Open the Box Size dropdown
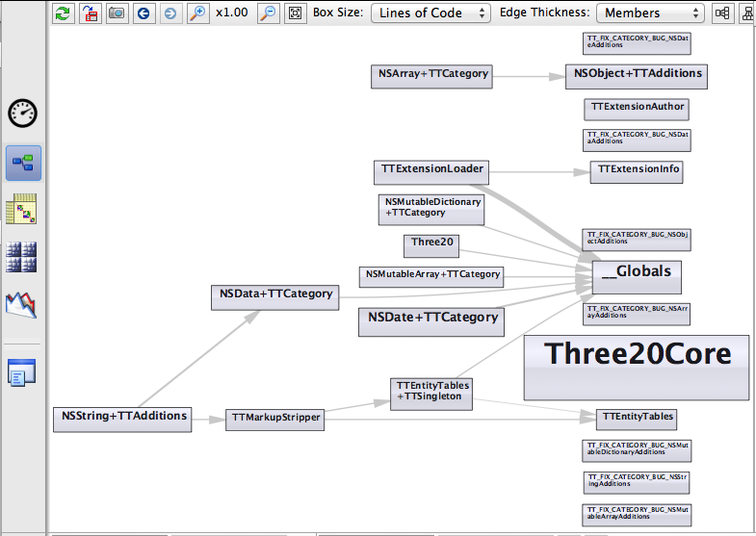The image size is (756, 536). pyautogui.click(x=430, y=13)
